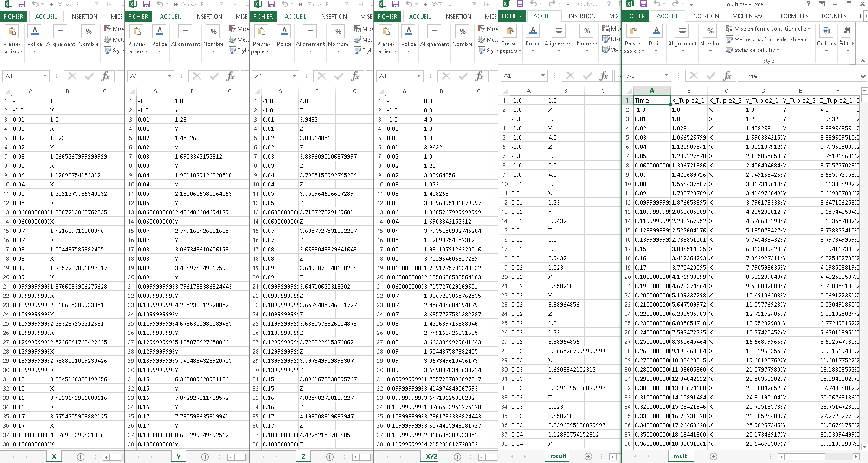Add new sheet in Y.csv window

click(205, 457)
